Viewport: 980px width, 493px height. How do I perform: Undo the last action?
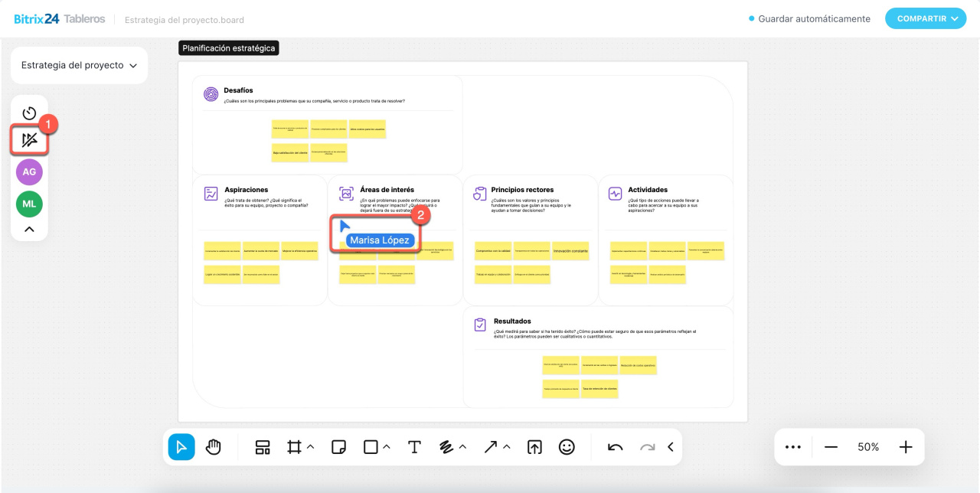pyautogui.click(x=615, y=447)
